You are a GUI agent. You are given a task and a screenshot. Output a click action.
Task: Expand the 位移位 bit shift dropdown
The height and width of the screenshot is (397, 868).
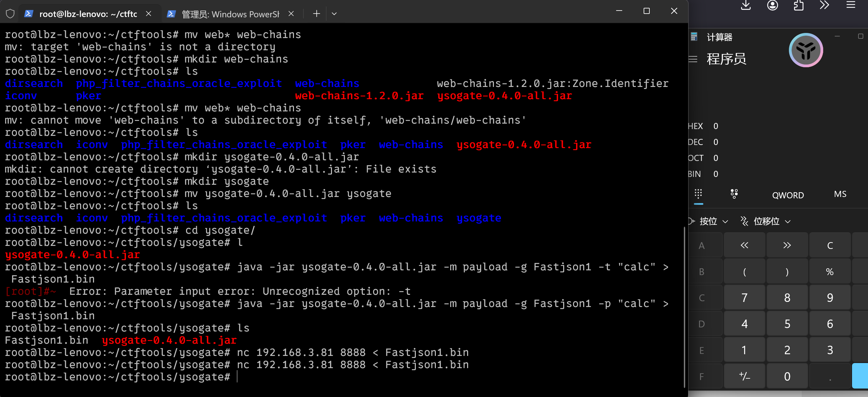pyautogui.click(x=766, y=221)
